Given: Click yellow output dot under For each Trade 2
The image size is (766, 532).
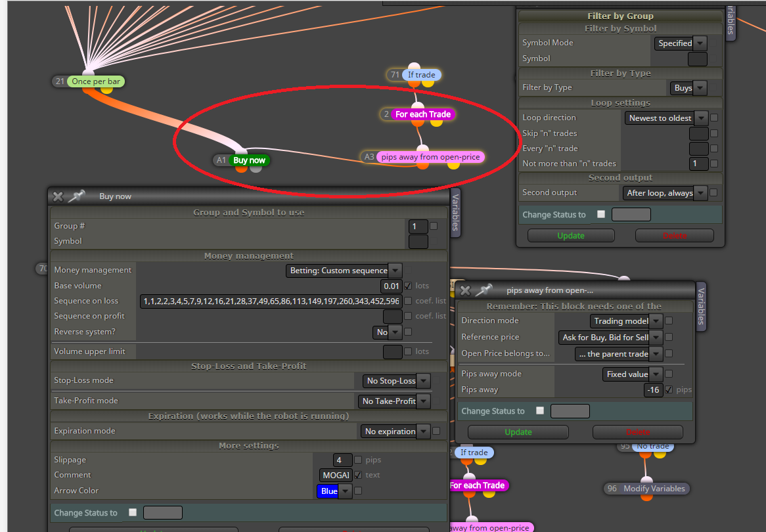Looking at the screenshot, I should pyautogui.click(x=436, y=122).
